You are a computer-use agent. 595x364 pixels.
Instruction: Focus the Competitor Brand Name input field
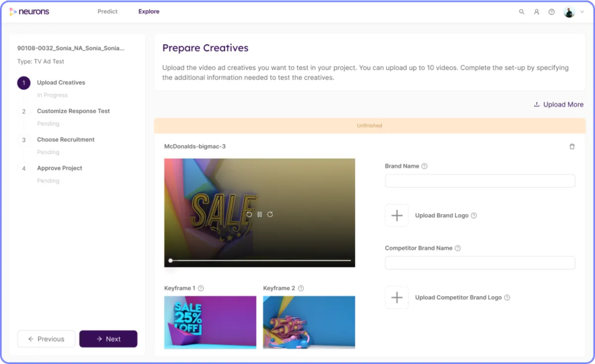coord(480,263)
